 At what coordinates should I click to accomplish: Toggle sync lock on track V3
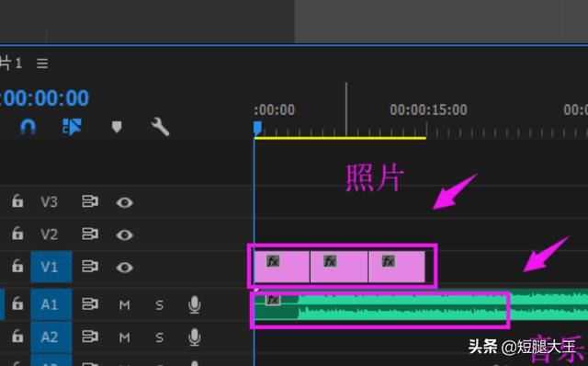tap(90, 201)
